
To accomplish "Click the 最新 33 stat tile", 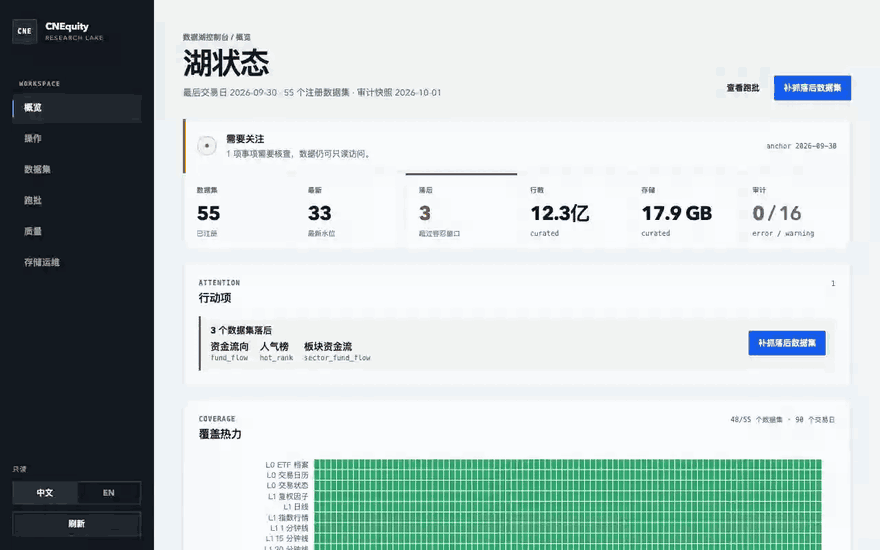I will point(351,212).
